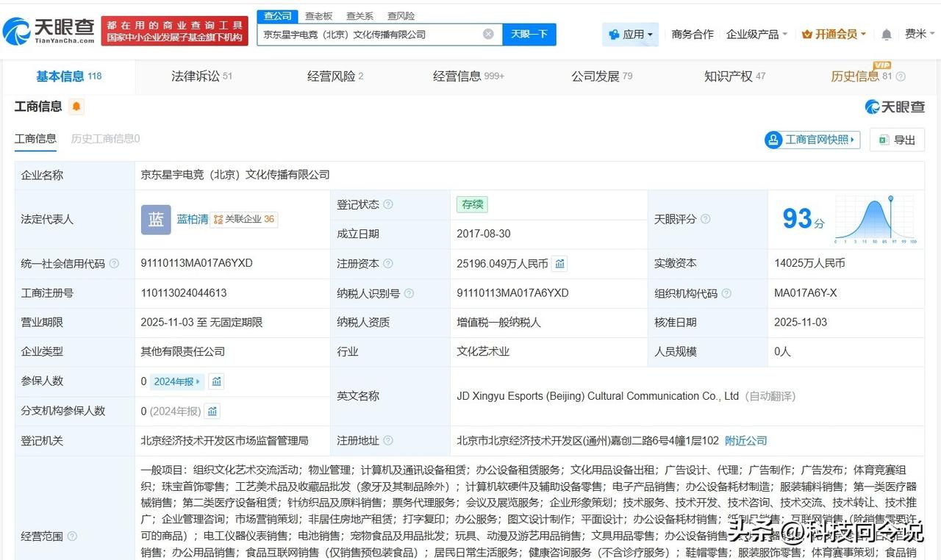Click the 天眼评分 score distribution chart

(x=876, y=220)
